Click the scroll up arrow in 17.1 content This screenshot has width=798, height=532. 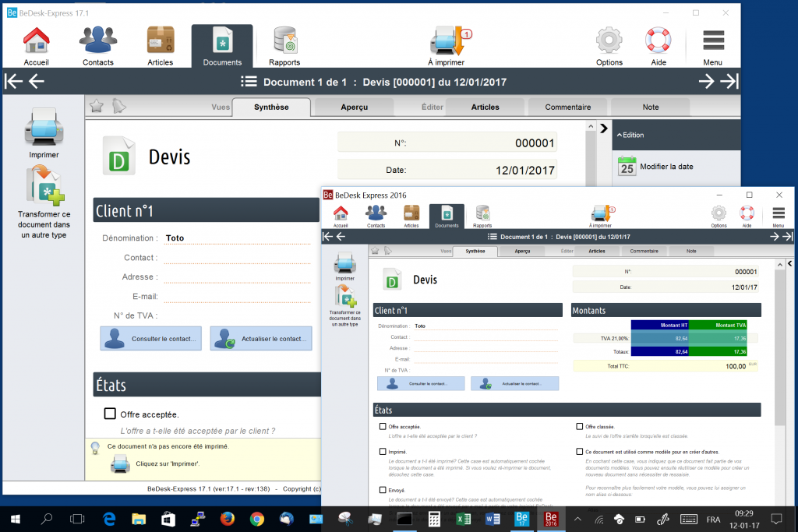point(591,126)
